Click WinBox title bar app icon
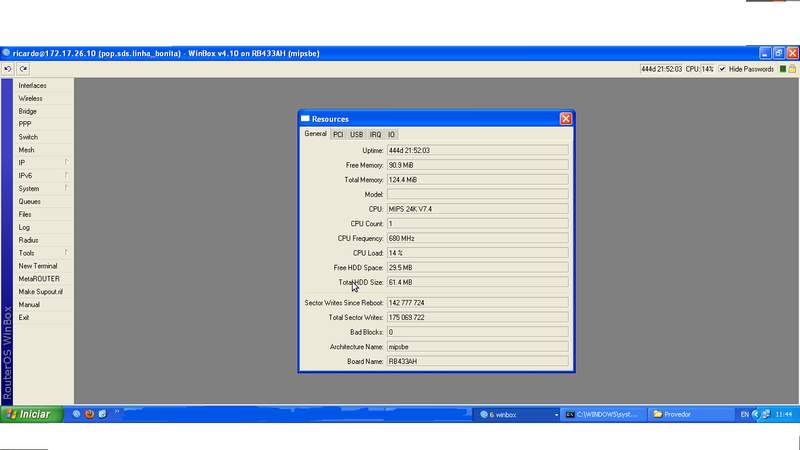 point(6,53)
